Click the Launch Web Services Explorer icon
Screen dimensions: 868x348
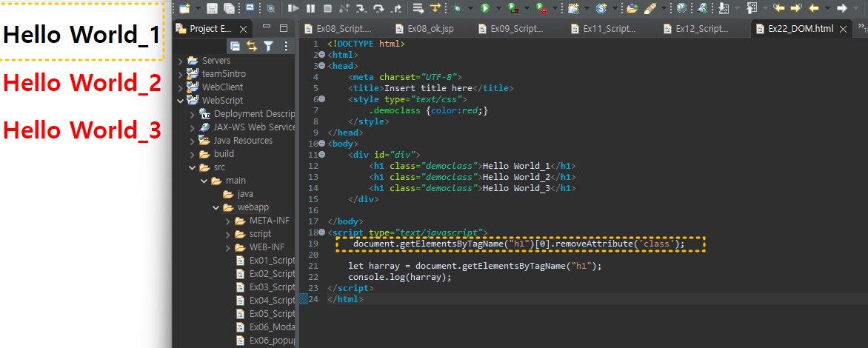(x=702, y=8)
